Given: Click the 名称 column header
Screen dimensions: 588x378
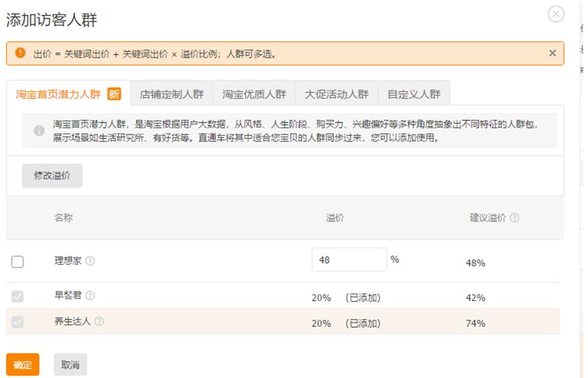Looking at the screenshot, I should click(x=64, y=217).
